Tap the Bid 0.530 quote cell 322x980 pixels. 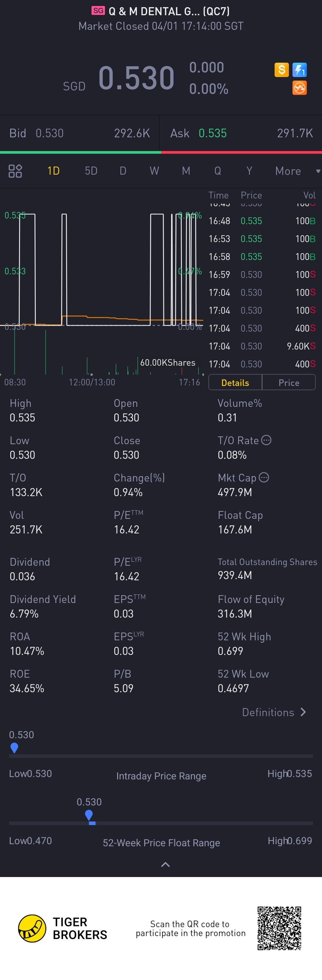pos(79,133)
